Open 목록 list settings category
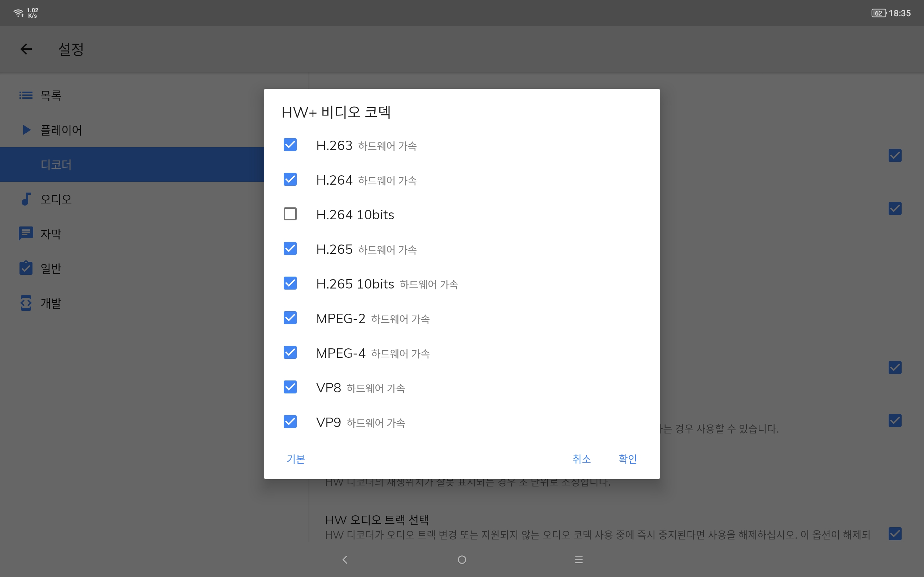The height and width of the screenshot is (577, 924). 51,95
